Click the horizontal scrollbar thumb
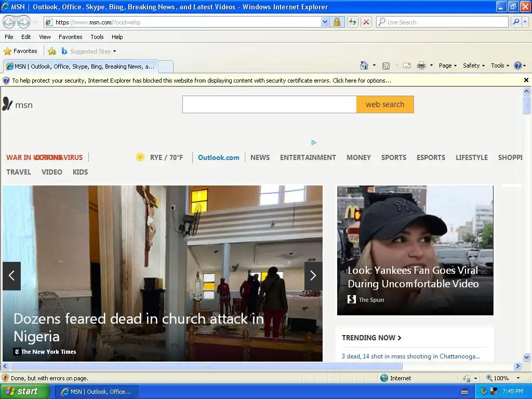Screen dimensions: 532x399 point(206,366)
